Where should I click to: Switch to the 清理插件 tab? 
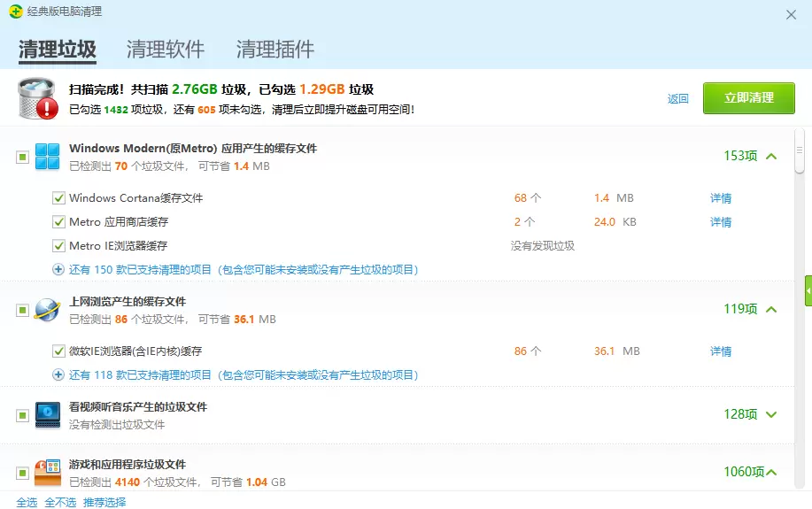click(275, 49)
